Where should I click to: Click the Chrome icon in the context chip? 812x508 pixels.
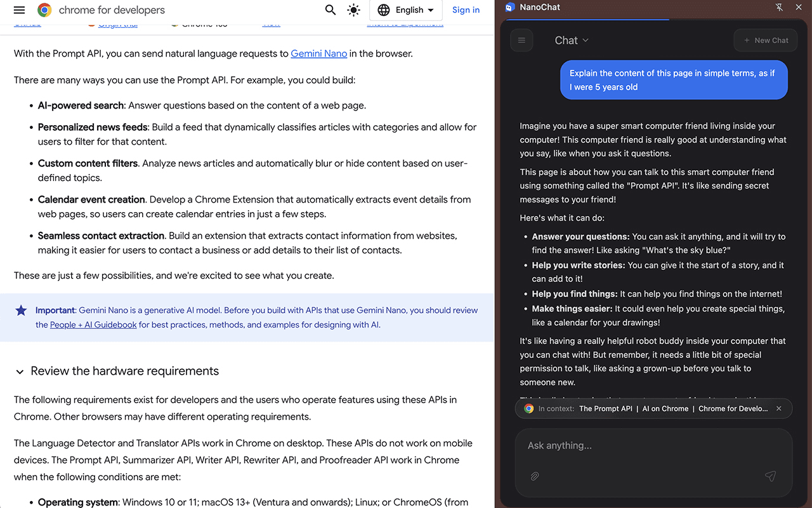pos(528,409)
